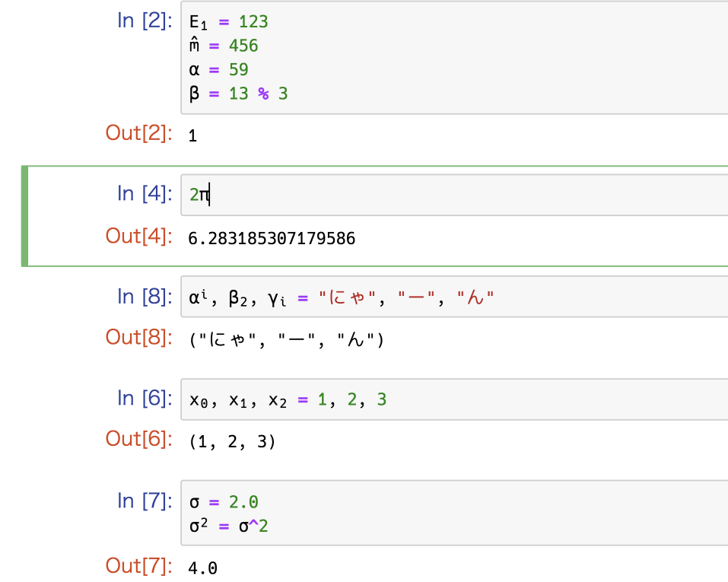Click the Out[2] output label

tap(138, 133)
